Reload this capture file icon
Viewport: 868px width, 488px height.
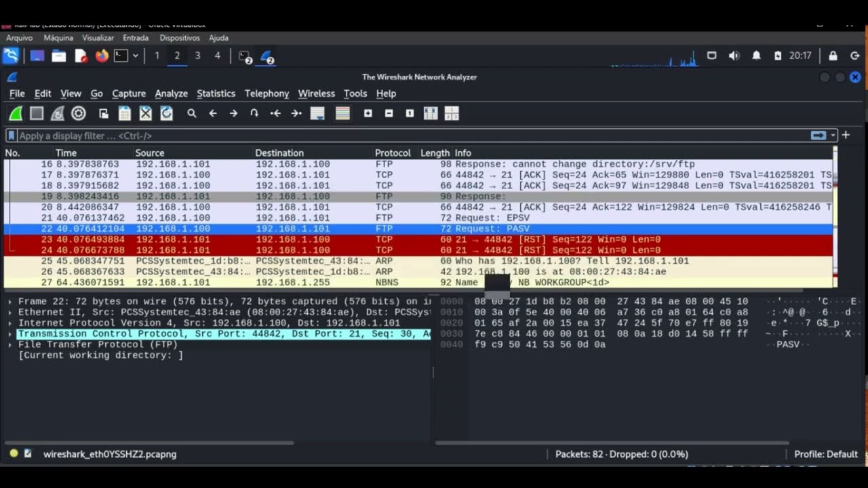[167, 114]
